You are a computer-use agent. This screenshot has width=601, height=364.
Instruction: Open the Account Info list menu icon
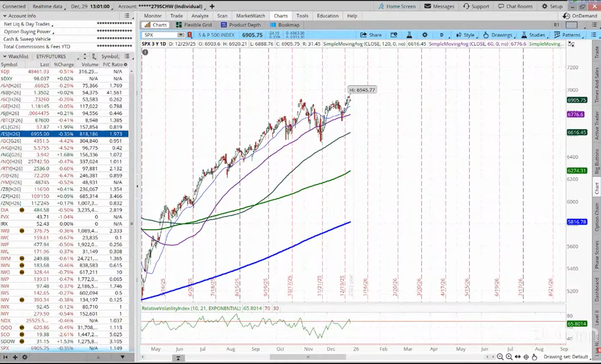pos(127,16)
